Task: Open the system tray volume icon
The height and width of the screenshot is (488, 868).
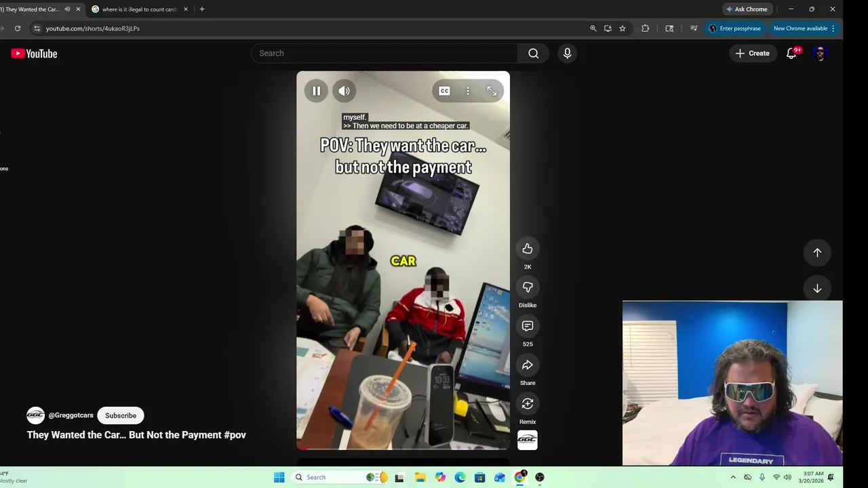Action: 787,477
